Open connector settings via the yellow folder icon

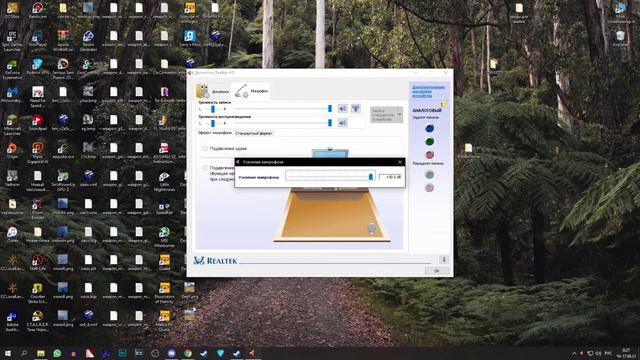click(444, 104)
